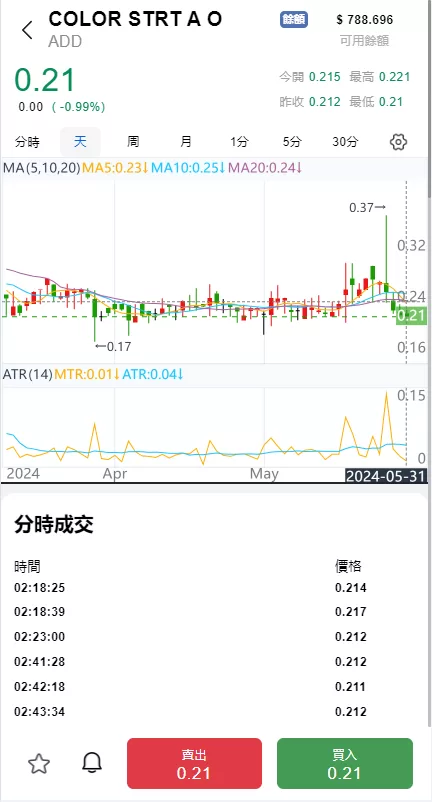
Task: Go back using the left arrow icon
Action: coord(27,30)
